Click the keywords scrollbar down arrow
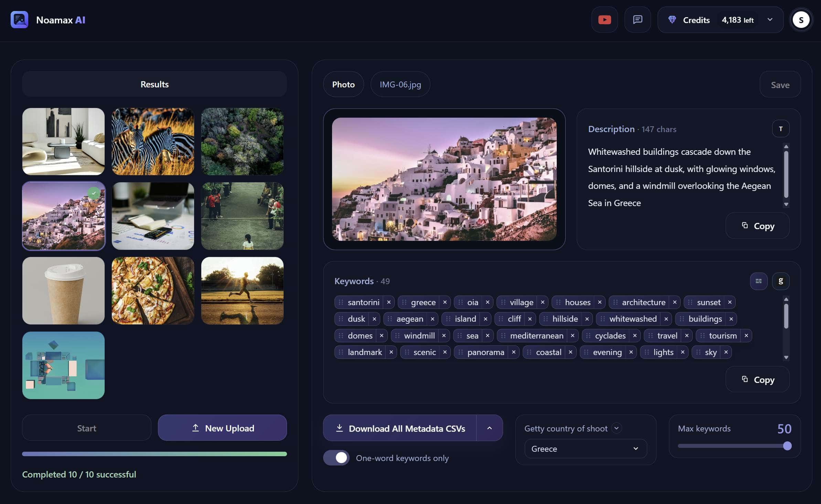The height and width of the screenshot is (504, 821). click(x=786, y=357)
